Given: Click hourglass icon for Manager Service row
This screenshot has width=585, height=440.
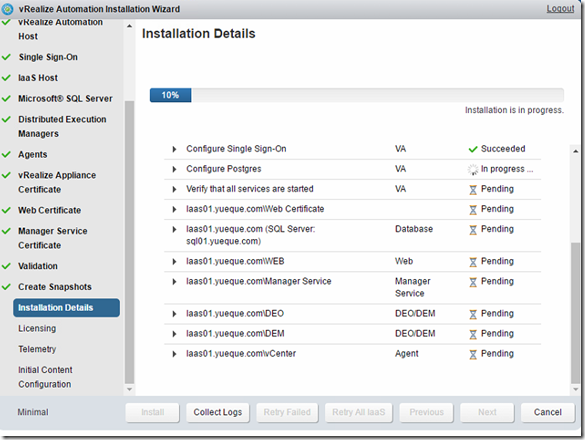Looking at the screenshot, I should coord(473,282).
